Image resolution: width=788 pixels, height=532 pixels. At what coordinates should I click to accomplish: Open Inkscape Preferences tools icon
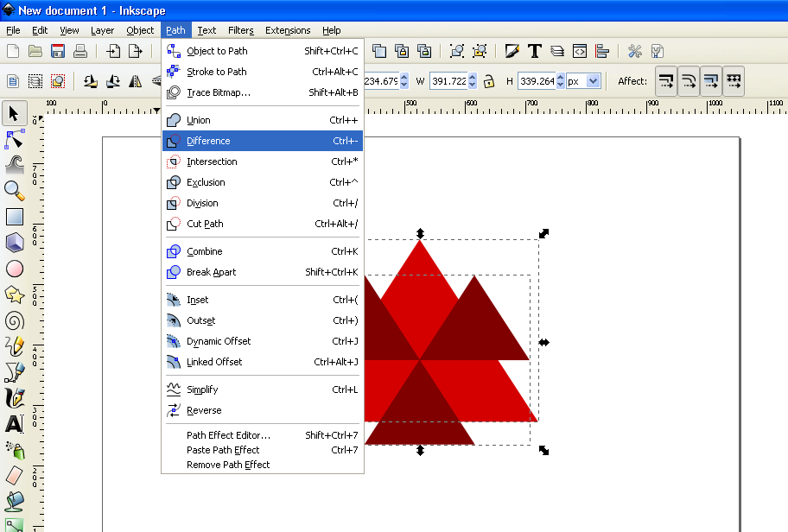click(635, 51)
